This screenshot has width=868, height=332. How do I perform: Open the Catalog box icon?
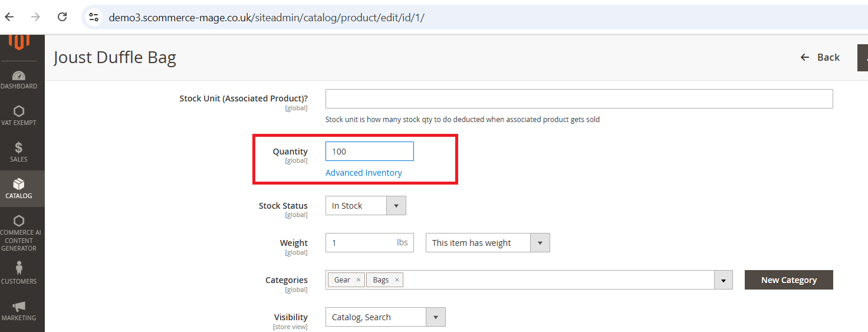[x=19, y=185]
